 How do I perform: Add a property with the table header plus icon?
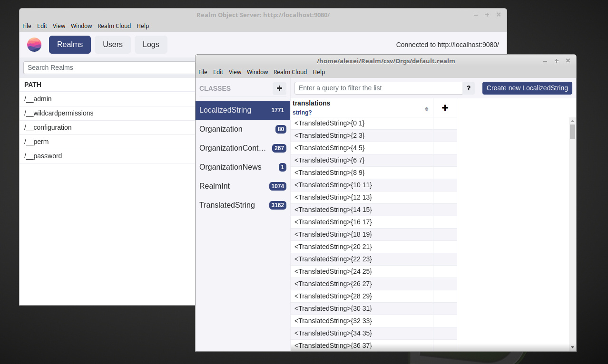coord(444,107)
